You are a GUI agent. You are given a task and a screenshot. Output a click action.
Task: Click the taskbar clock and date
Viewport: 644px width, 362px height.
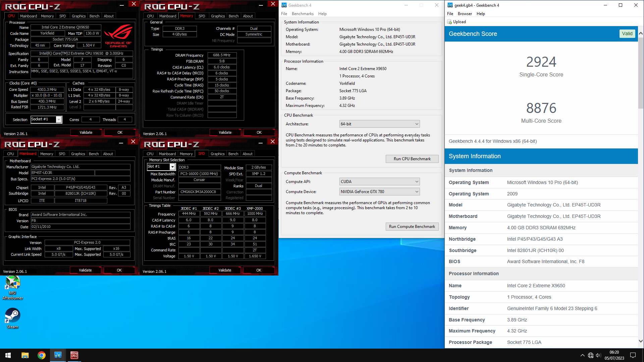[614, 355]
